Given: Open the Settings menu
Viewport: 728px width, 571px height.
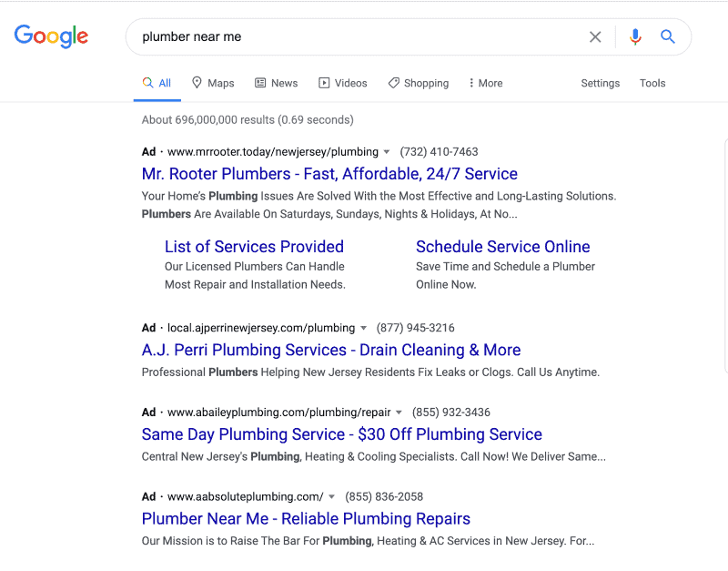Looking at the screenshot, I should point(601,83).
